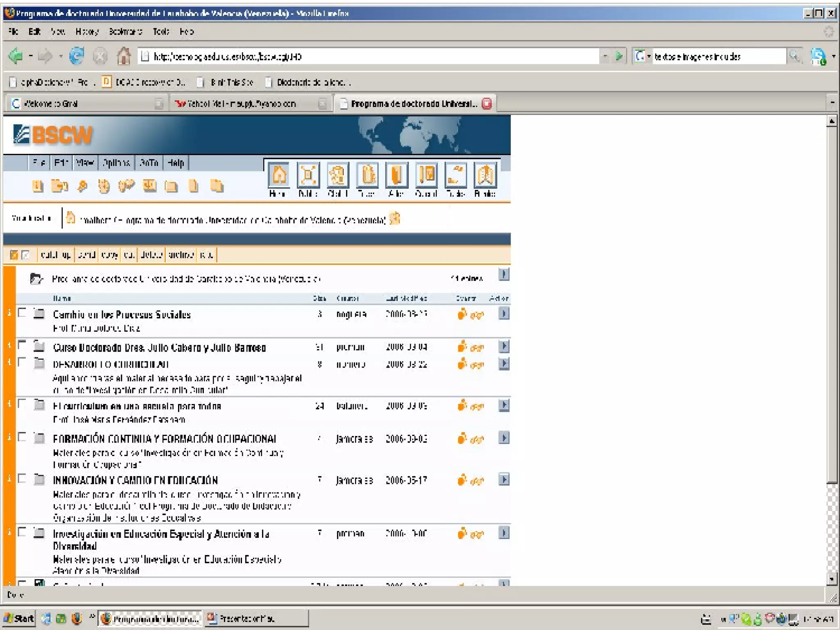The image size is (840, 630).
Task: Click the vertical scrollbar down arrow
Action: pos(831,579)
